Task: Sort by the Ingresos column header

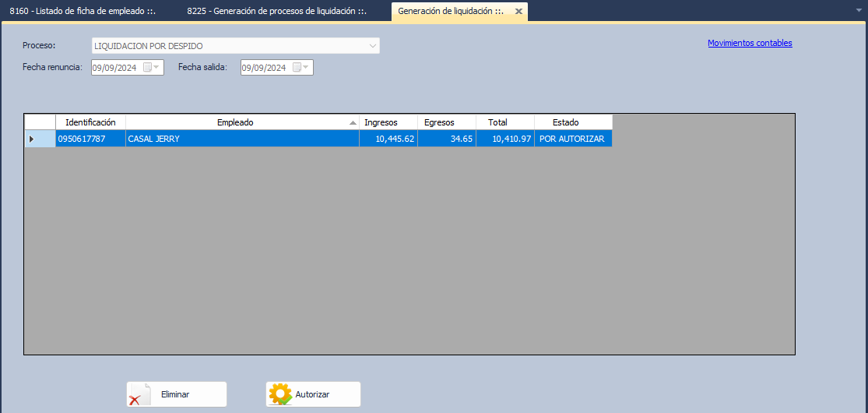Action: click(381, 122)
